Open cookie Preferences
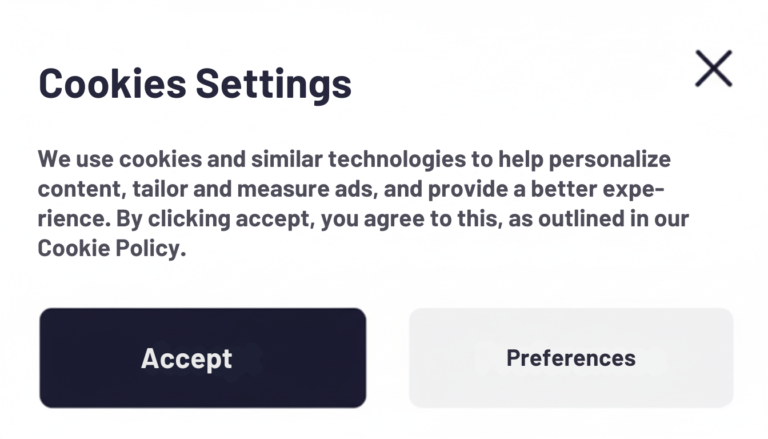 click(x=570, y=358)
